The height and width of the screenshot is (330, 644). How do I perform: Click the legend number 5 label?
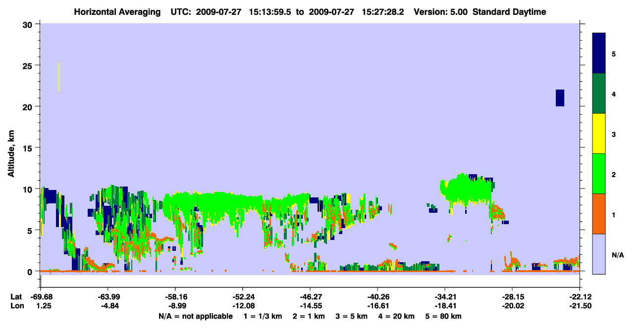pos(614,53)
